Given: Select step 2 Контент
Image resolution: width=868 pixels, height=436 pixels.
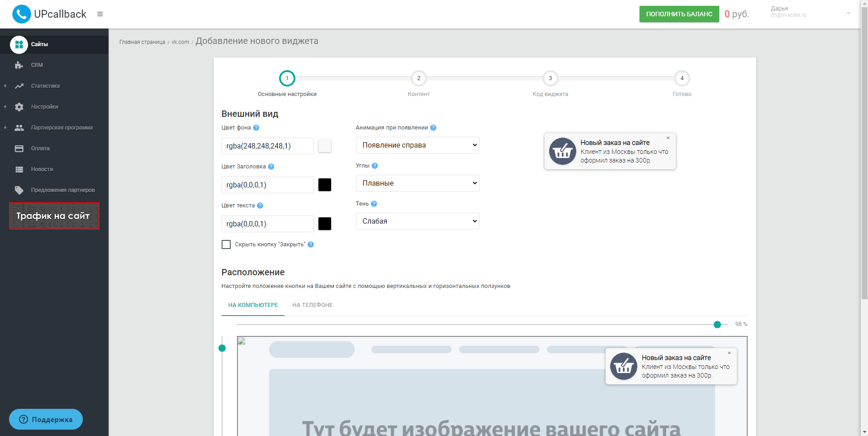Looking at the screenshot, I should coord(418,78).
